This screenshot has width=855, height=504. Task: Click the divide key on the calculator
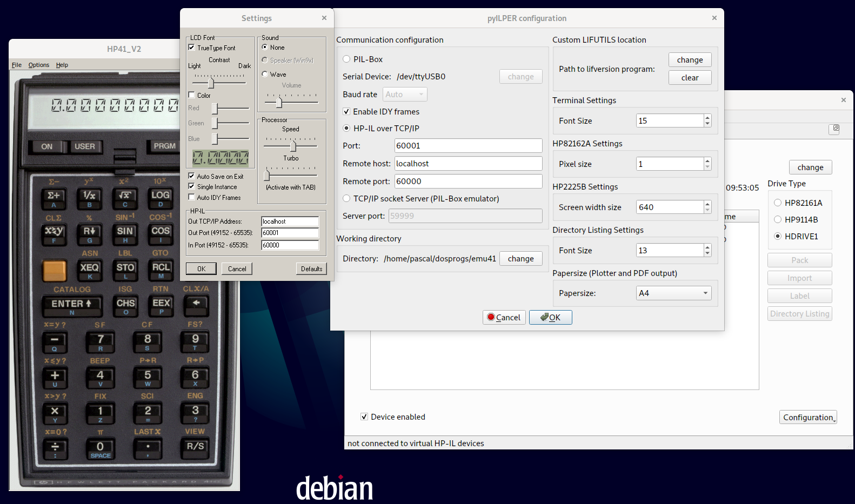point(55,448)
